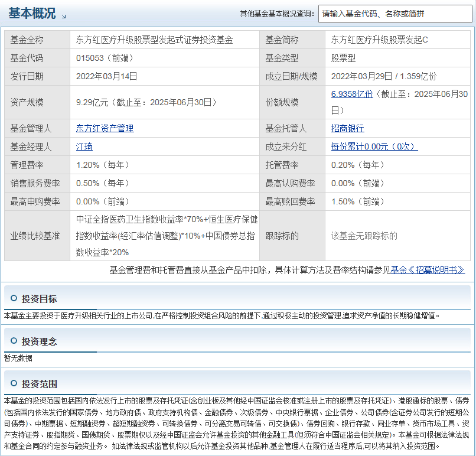Select the 基金全称 label cell
Image resolution: width=476 pixels, height=456 pixels.
pos(37,40)
